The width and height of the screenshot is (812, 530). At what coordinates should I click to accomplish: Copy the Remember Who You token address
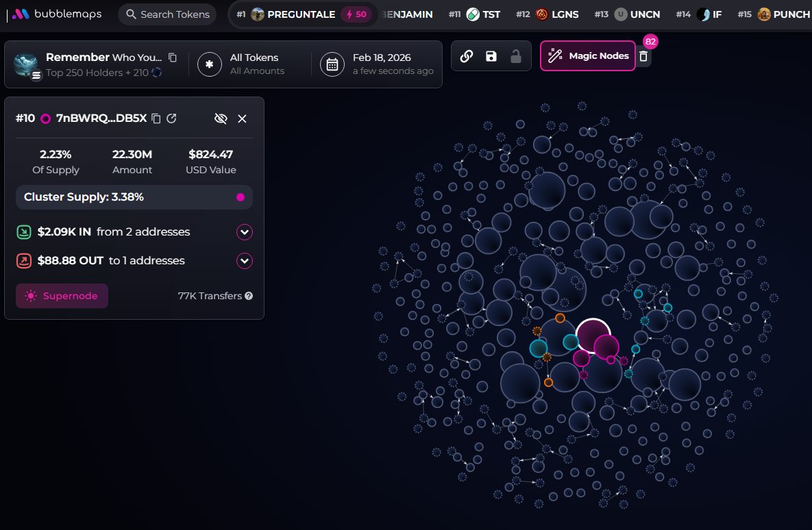pos(173,58)
